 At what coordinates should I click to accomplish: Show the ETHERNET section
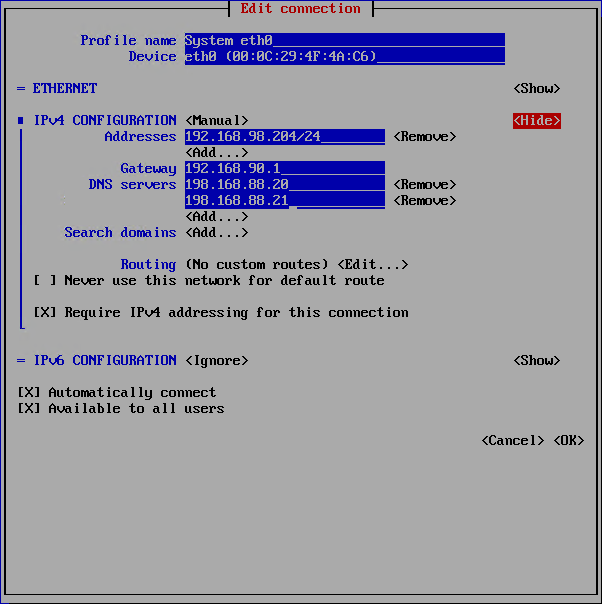(536, 89)
